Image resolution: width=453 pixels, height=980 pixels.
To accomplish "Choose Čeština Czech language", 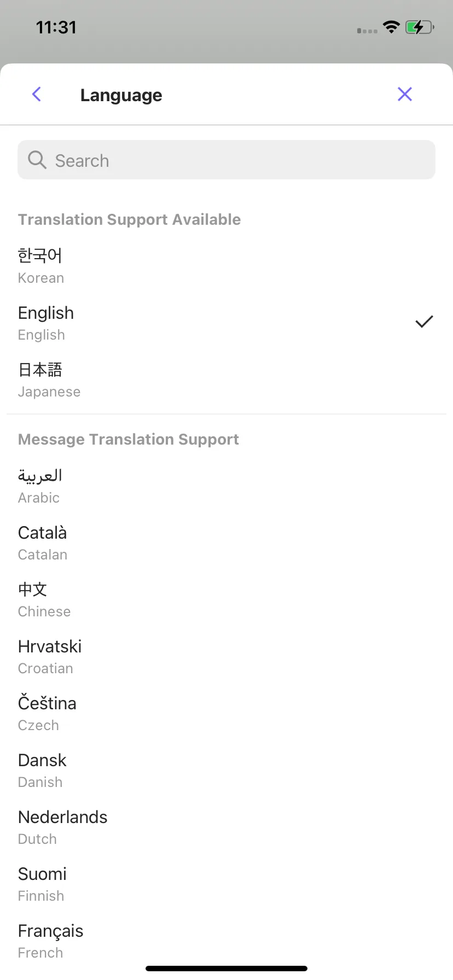I will pos(226,713).
